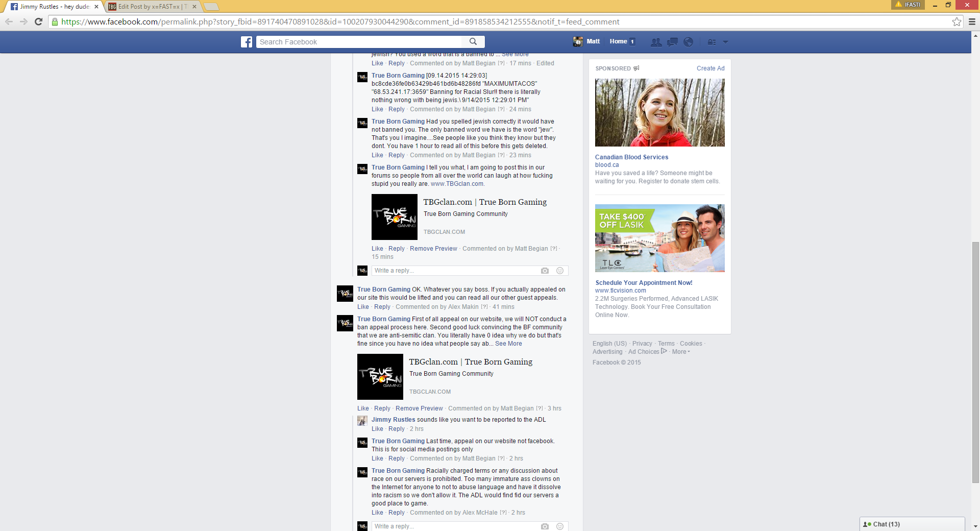Open the Canadian Blood Services ad title
Image resolution: width=980 pixels, height=531 pixels.
pos(631,157)
